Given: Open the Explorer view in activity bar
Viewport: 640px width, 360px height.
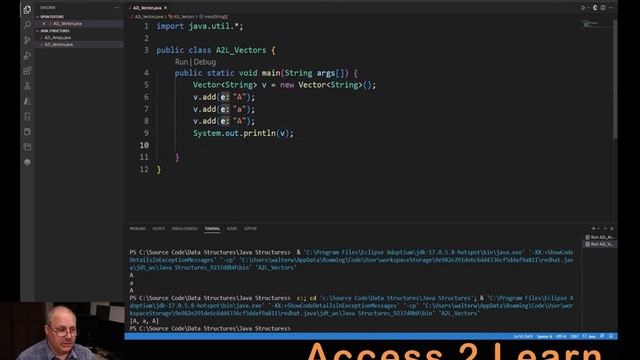Looking at the screenshot, I should (27, 9).
